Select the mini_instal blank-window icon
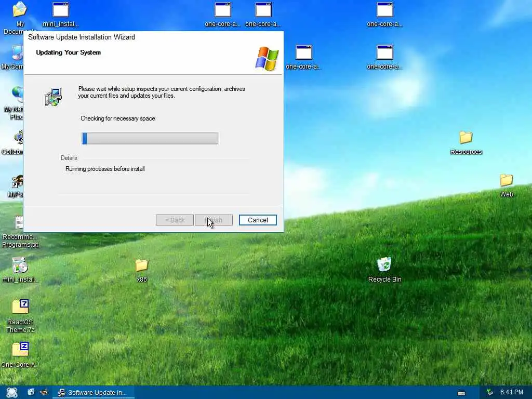 (x=60, y=15)
